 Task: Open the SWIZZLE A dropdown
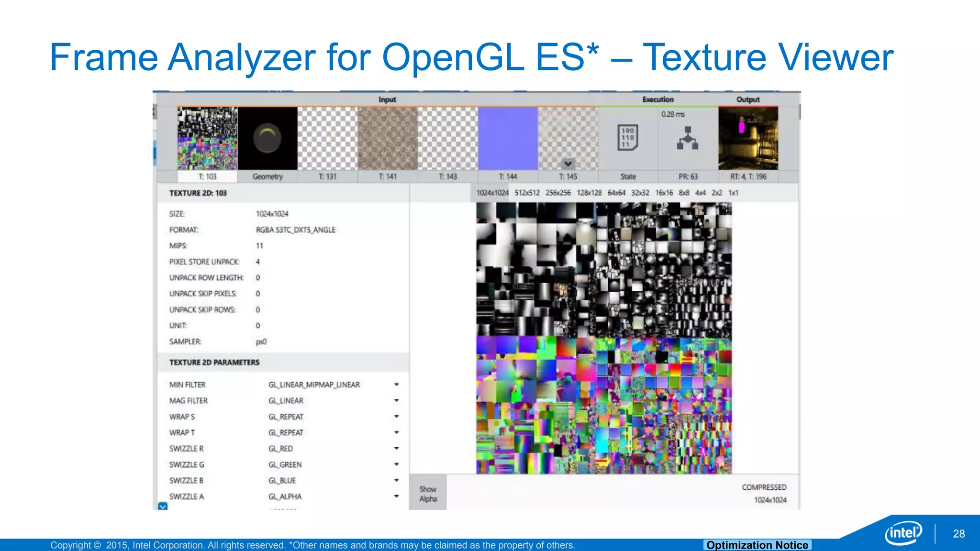point(396,496)
